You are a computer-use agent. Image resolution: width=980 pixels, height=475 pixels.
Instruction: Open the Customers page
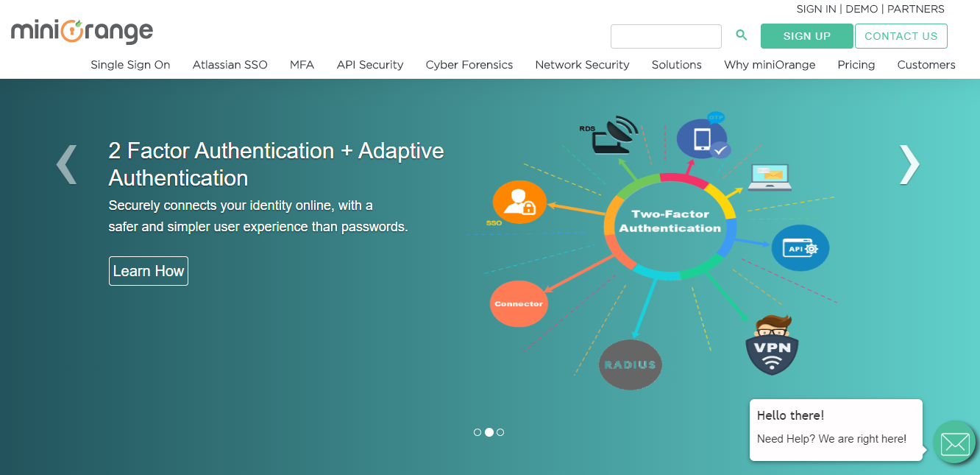tap(926, 65)
